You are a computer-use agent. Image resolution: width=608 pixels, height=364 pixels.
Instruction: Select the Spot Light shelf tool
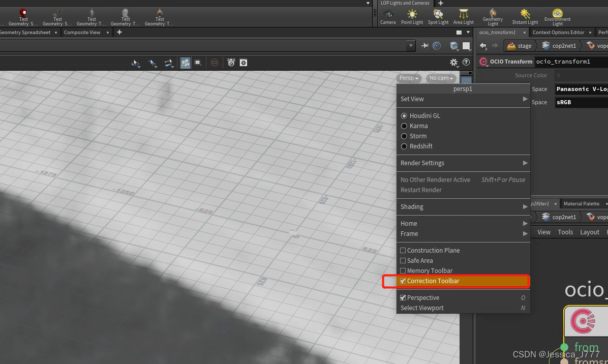(438, 17)
